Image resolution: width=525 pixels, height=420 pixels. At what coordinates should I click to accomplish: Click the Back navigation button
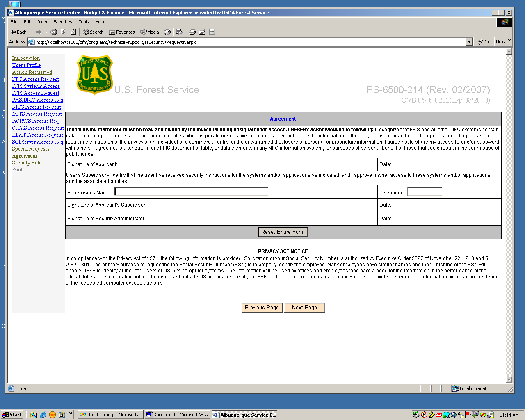coord(18,32)
